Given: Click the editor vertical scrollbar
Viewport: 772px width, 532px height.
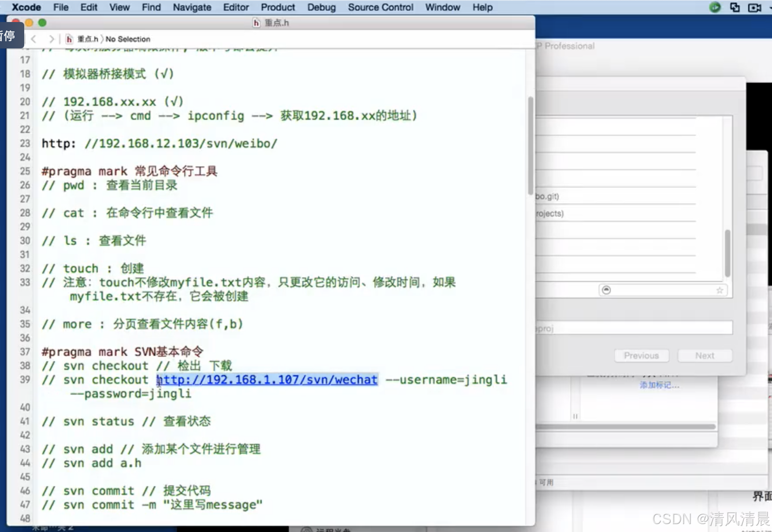Looking at the screenshot, I should [x=531, y=145].
